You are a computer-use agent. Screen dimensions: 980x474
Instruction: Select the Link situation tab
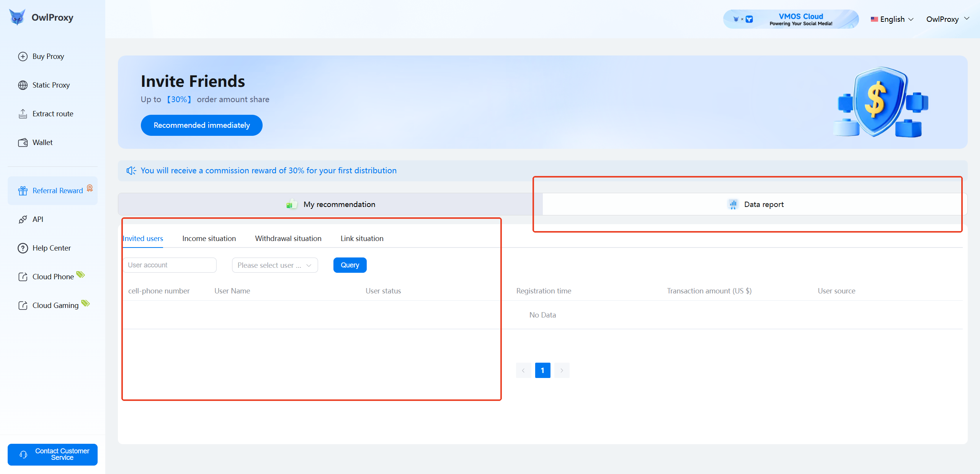coord(362,238)
